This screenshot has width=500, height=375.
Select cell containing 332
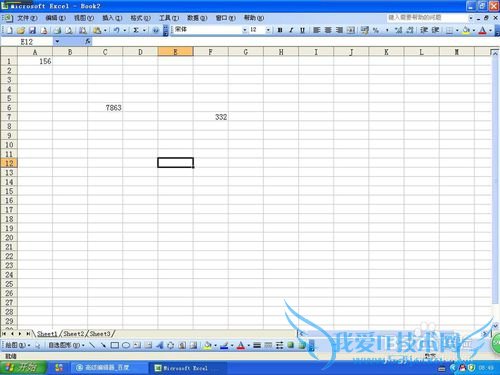coord(211,117)
